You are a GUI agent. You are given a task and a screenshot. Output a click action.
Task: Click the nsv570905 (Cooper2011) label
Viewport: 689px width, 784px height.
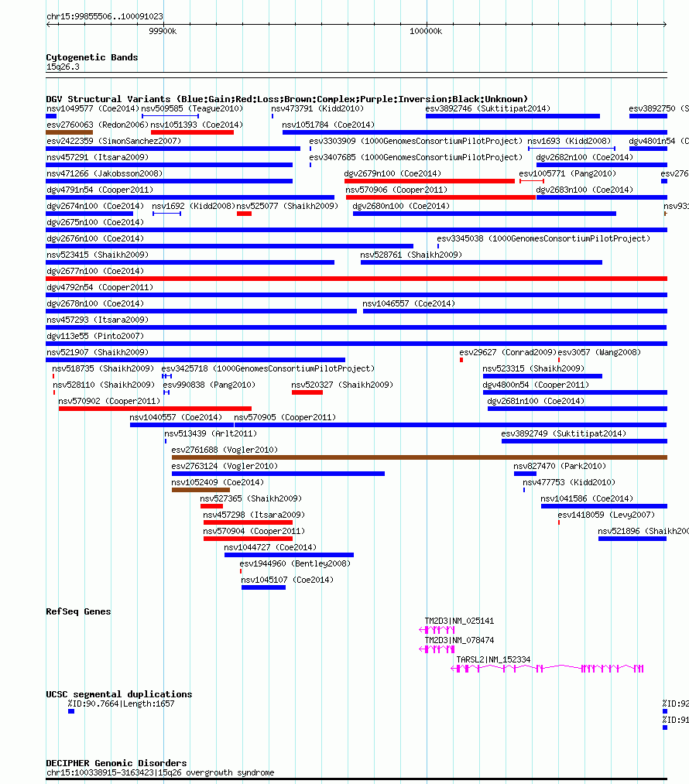[285, 417]
